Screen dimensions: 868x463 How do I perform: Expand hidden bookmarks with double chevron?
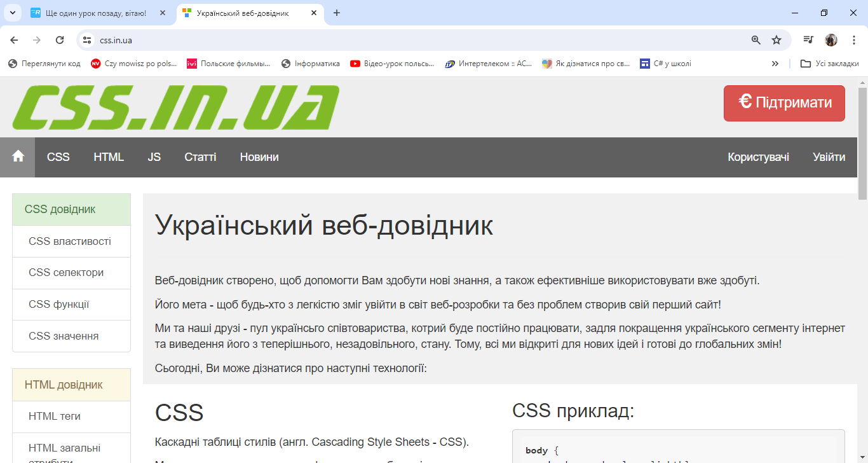[775, 64]
